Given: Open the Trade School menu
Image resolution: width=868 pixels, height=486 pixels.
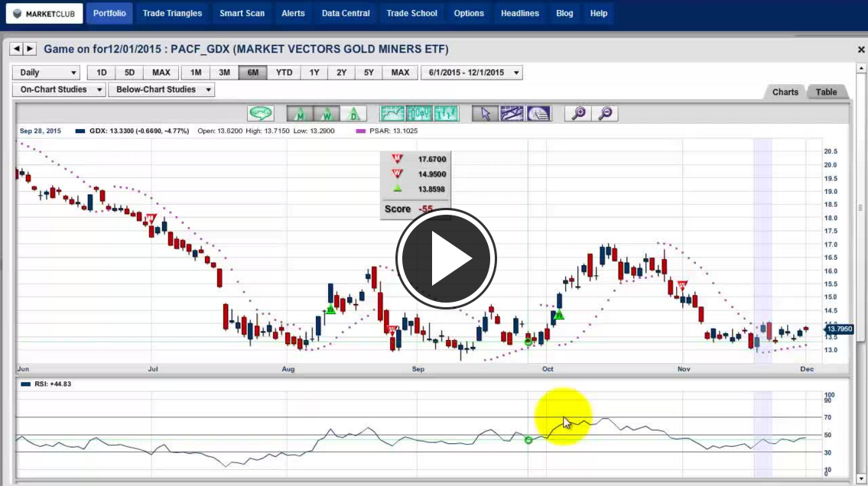Looking at the screenshot, I should (x=412, y=13).
